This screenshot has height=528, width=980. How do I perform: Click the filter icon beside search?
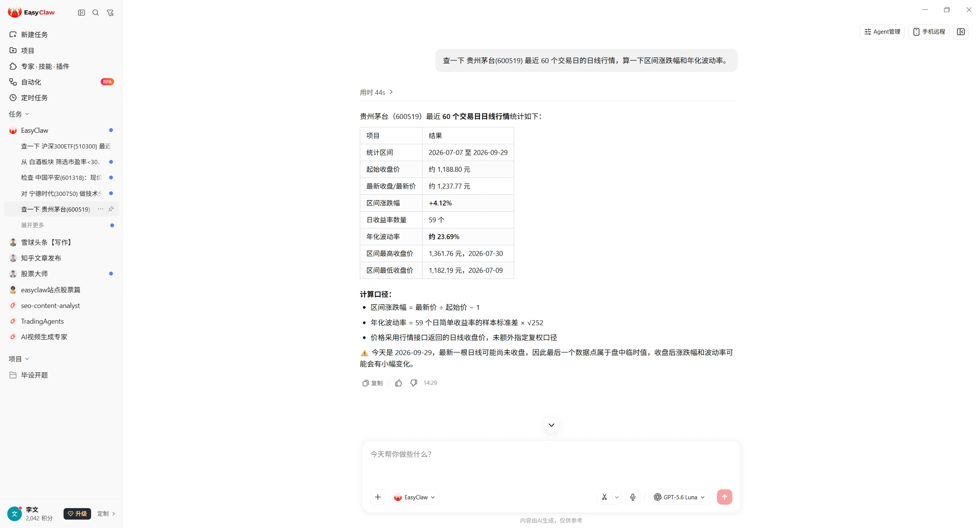(110, 13)
